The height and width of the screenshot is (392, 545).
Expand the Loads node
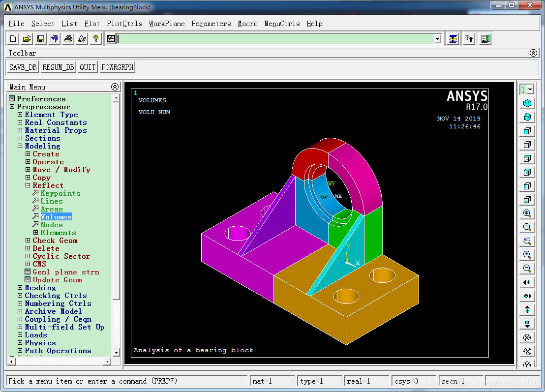[20, 334]
